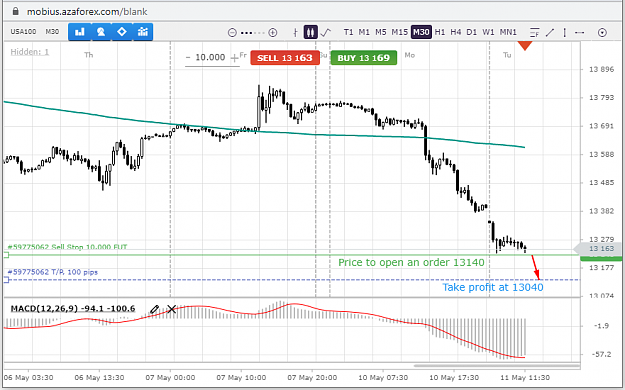Click the blue diamond toolbar icon
The width and height of the screenshot is (625, 390).
coord(122,32)
